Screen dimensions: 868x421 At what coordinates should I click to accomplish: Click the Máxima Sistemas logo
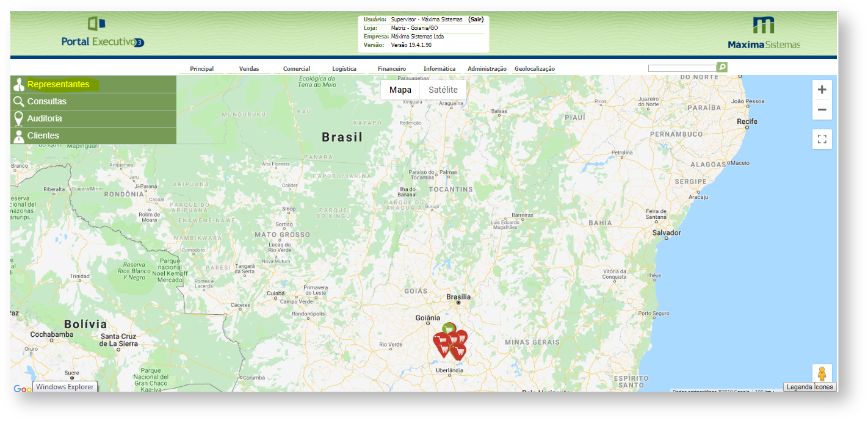point(764,34)
